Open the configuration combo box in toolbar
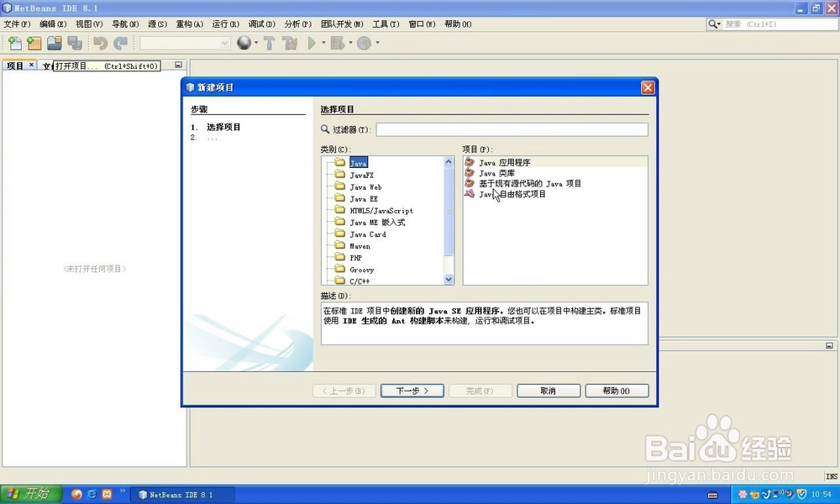The image size is (840, 504). [x=185, y=43]
